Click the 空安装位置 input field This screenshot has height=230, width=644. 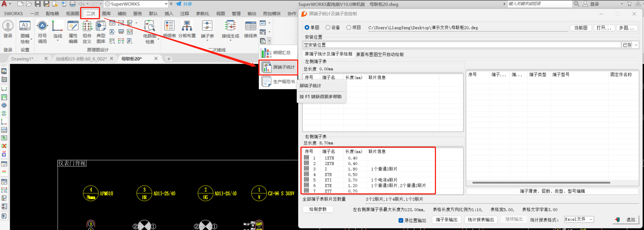coord(462,45)
